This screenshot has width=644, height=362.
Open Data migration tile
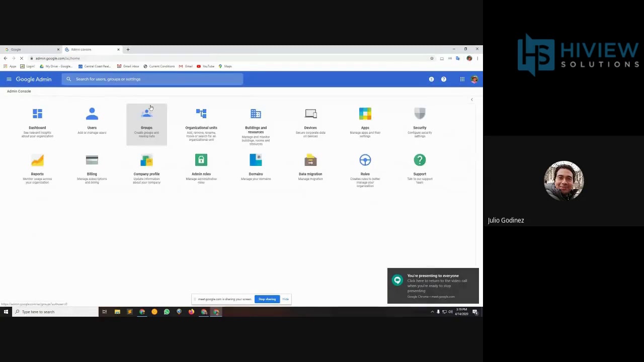click(x=310, y=169)
